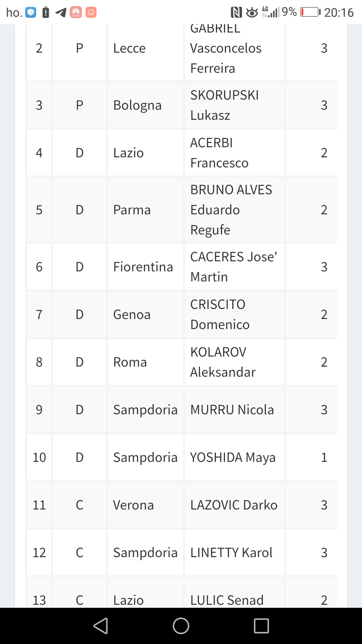The image size is (362, 644).
Task: Tap the Telegram notification icon
Action: (61, 12)
